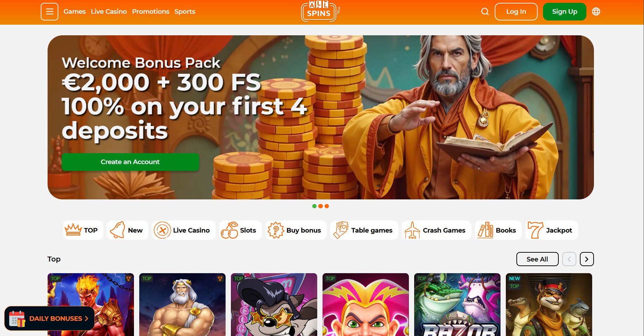Click the Sign Up button
644x336 pixels.
click(565, 12)
